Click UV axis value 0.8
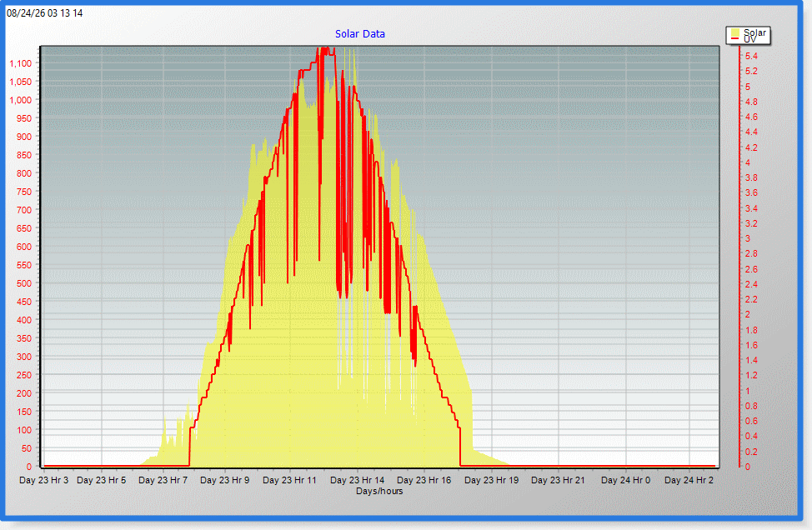 751,407
